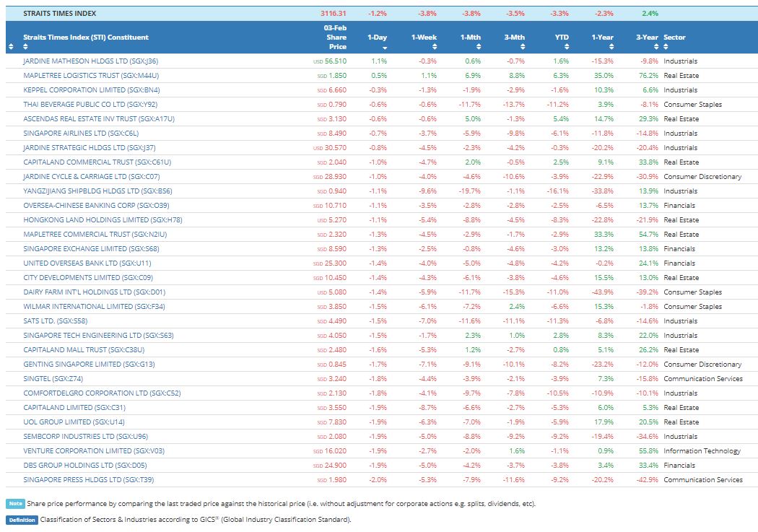Click Thai Beverage sector Consumer Staples
Image resolution: width=758 pixels, height=532 pixels.
coord(693,105)
